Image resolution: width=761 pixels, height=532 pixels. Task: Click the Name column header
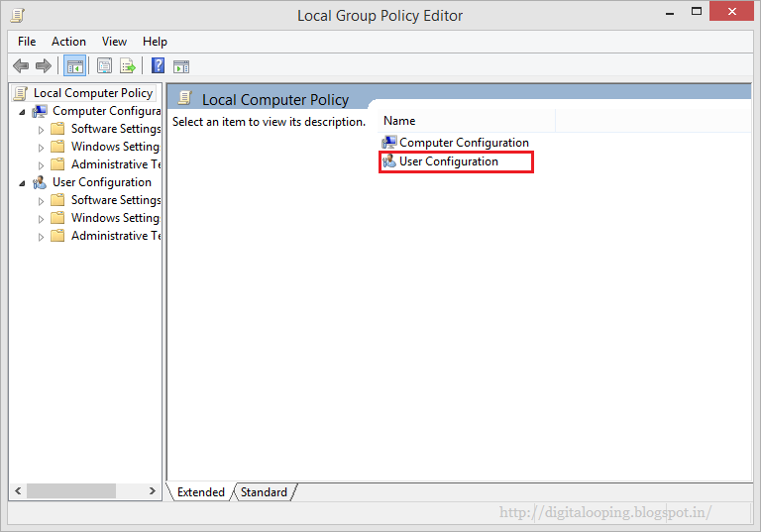coord(467,121)
